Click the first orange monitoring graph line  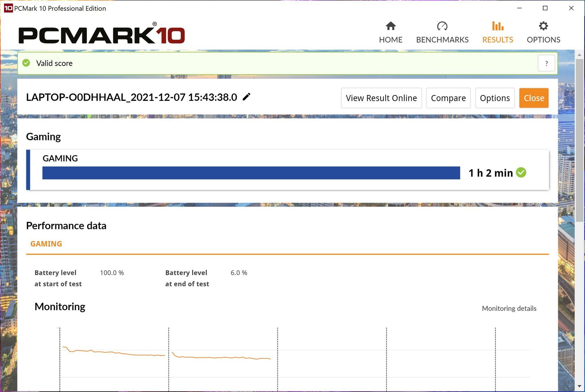tap(113, 352)
